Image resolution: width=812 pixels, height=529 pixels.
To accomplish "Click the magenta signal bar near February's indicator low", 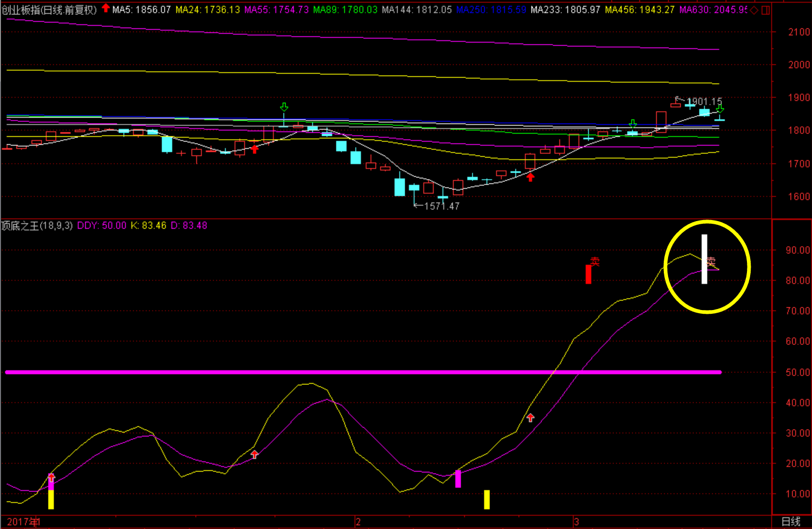I will point(458,479).
